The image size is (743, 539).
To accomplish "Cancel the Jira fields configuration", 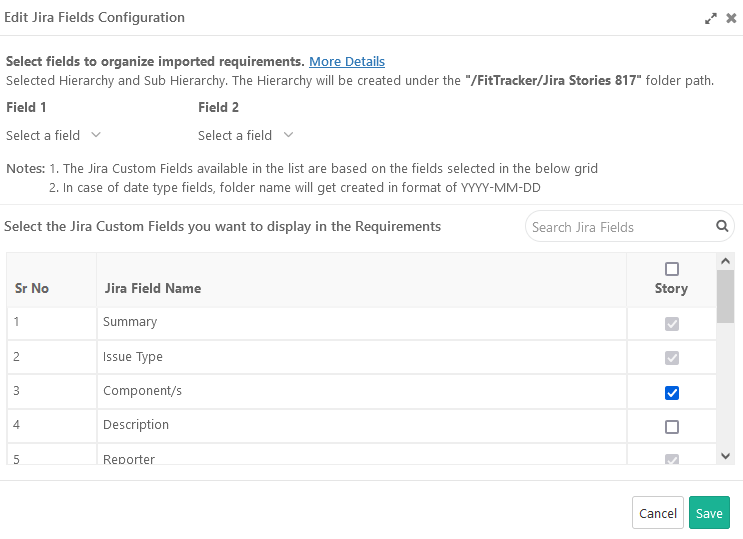I will 657,513.
